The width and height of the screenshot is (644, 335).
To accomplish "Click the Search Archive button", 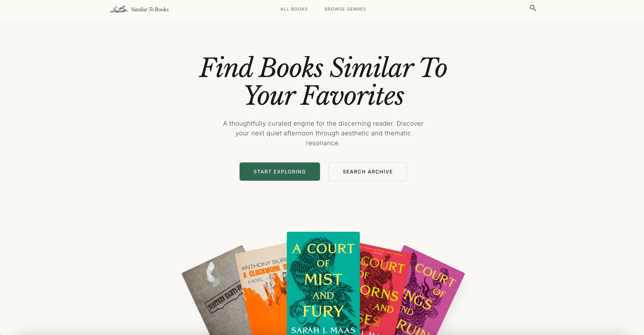I will (368, 172).
